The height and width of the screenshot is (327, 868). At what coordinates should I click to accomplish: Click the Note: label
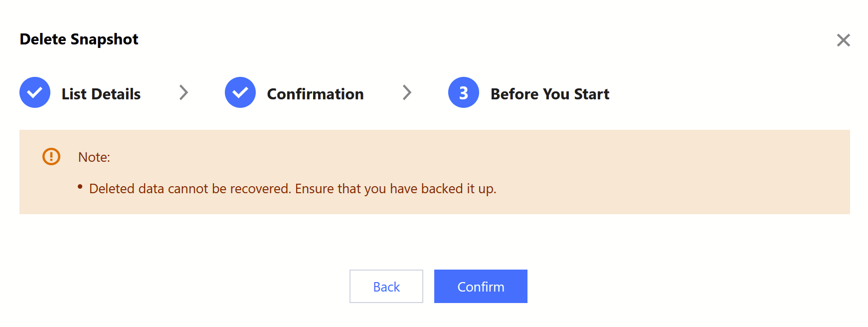coord(94,157)
